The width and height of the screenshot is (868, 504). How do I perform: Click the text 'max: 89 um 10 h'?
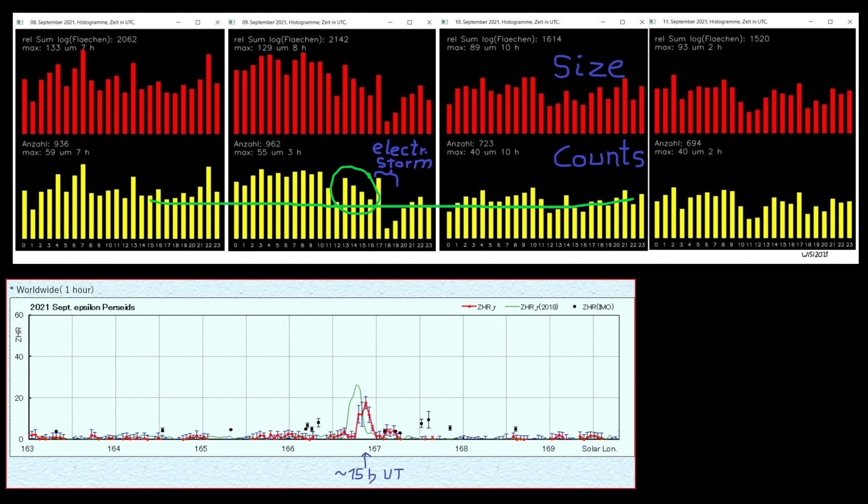pos(483,47)
